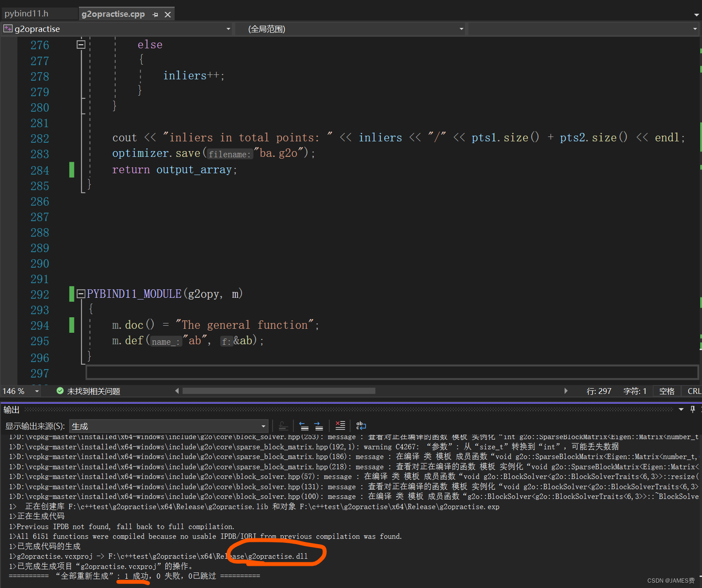Viewport: 702px width, 588px height.
Task: Click the horizontal scrollbar left arrow
Action: pyautogui.click(x=177, y=391)
